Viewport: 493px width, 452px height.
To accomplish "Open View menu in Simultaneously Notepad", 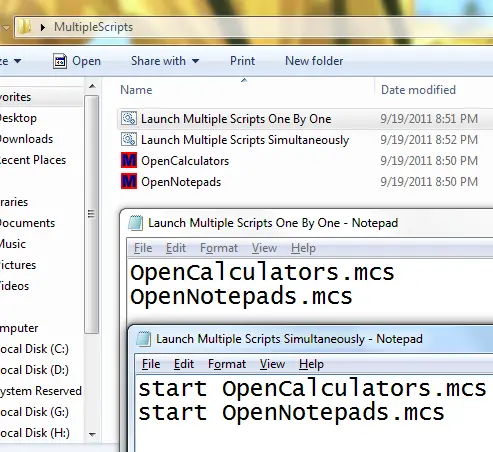I will (x=272, y=364).
